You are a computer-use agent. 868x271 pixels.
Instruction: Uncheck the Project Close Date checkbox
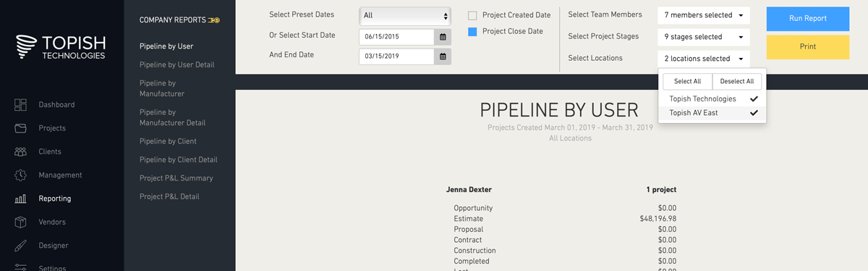(x=472, y=32)
